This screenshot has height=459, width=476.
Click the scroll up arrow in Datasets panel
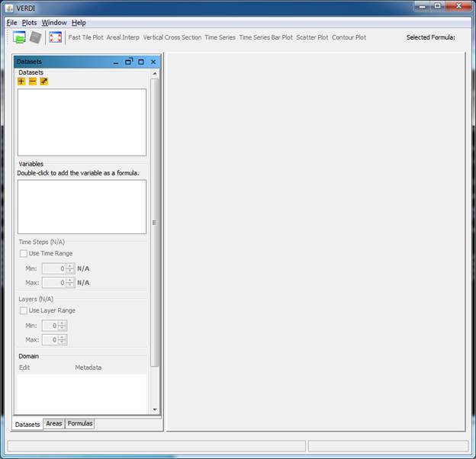(155, 73)
